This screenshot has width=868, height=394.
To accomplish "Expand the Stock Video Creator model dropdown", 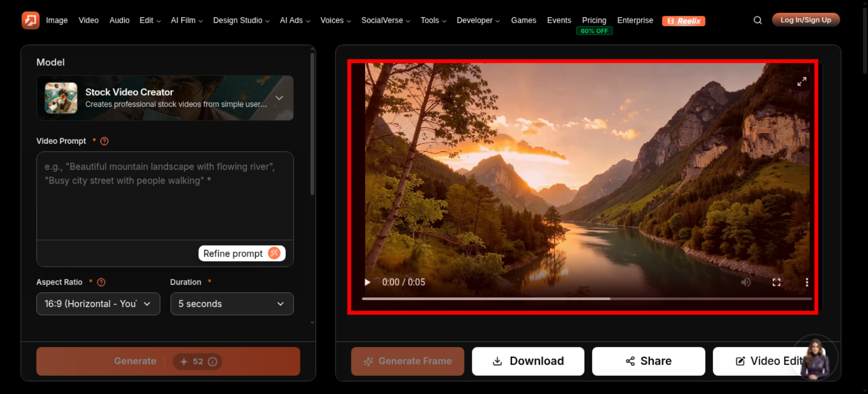I will pyautogui.click(x=165, y=98).
